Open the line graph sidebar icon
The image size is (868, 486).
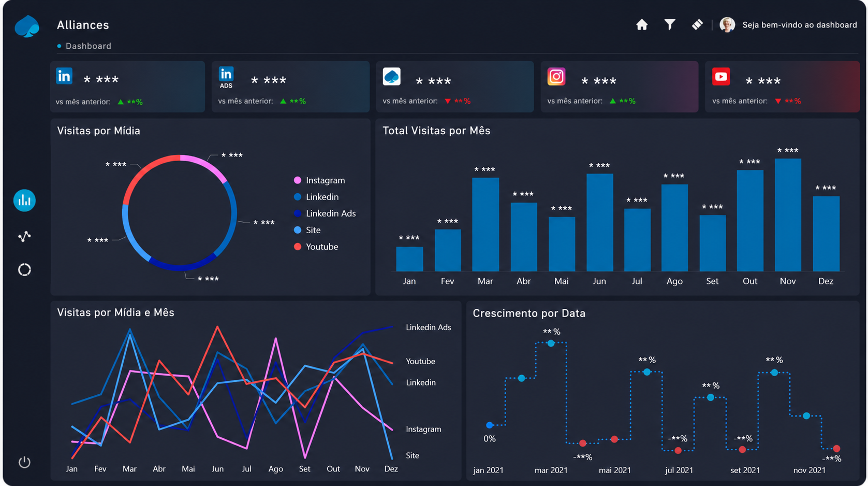(x=24, y=236)
